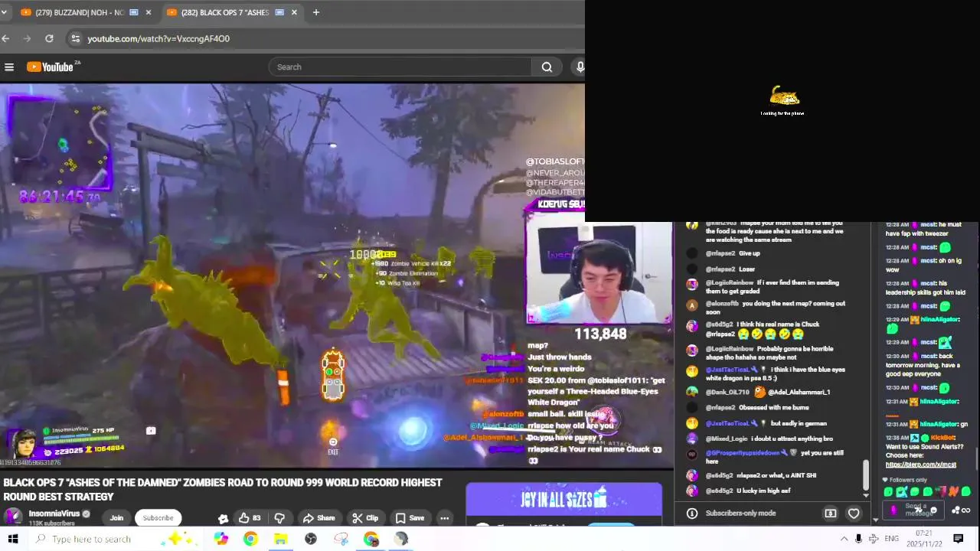Open the taskbar clock showing 07:21
Viewport: 980px width, 551px height.
click(x=923, y=539)
